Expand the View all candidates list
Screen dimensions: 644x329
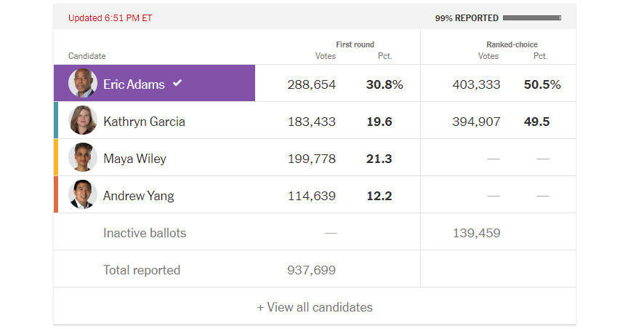pyautogui.click(x=315, y=307)
